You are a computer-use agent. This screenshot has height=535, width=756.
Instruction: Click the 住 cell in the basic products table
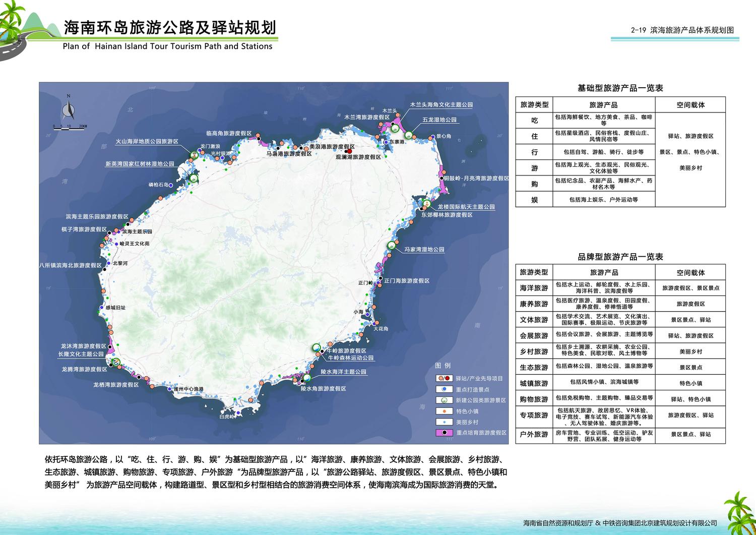pyautogui.click(x=534, y=136)
